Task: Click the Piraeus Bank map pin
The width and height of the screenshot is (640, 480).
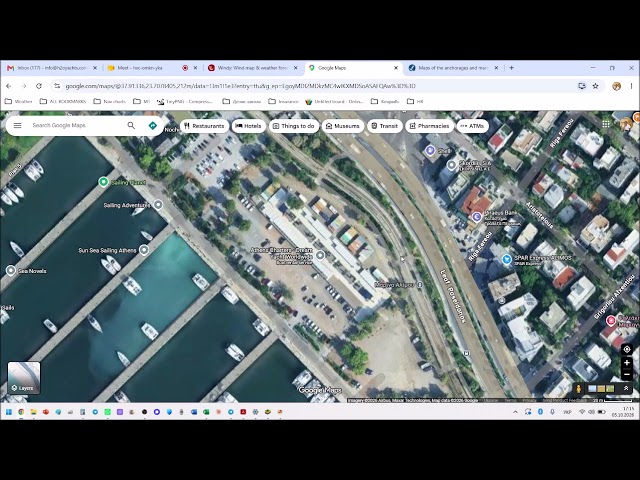Action: 476,217
